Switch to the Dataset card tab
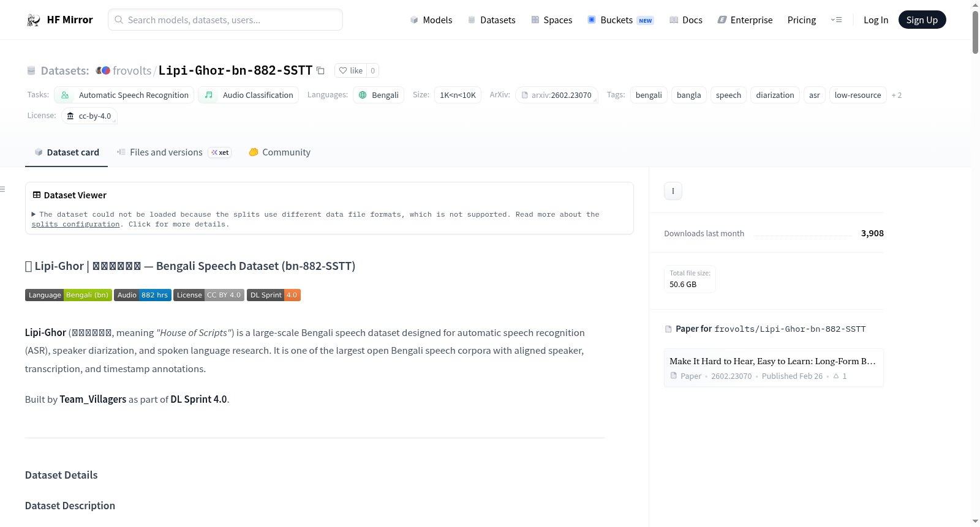980x527 pixels. (x=67, y=152)
